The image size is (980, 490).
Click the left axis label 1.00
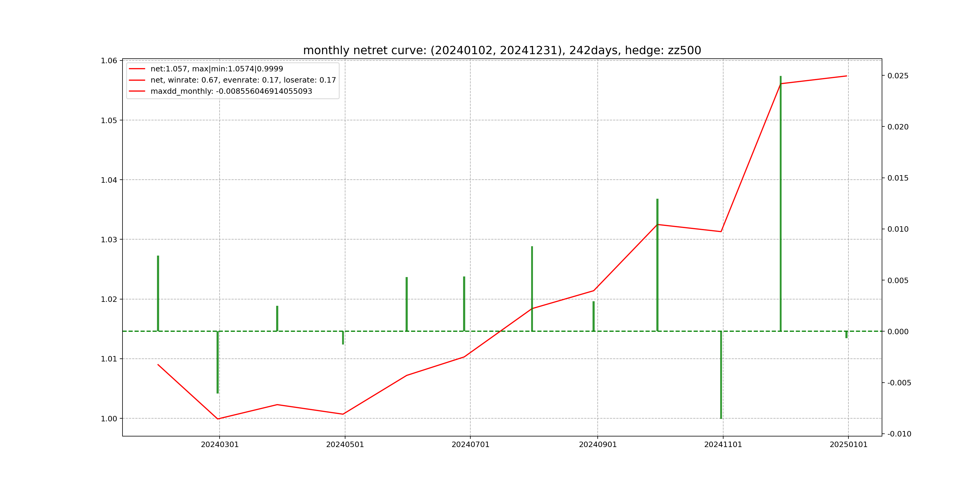coord(109,419)
